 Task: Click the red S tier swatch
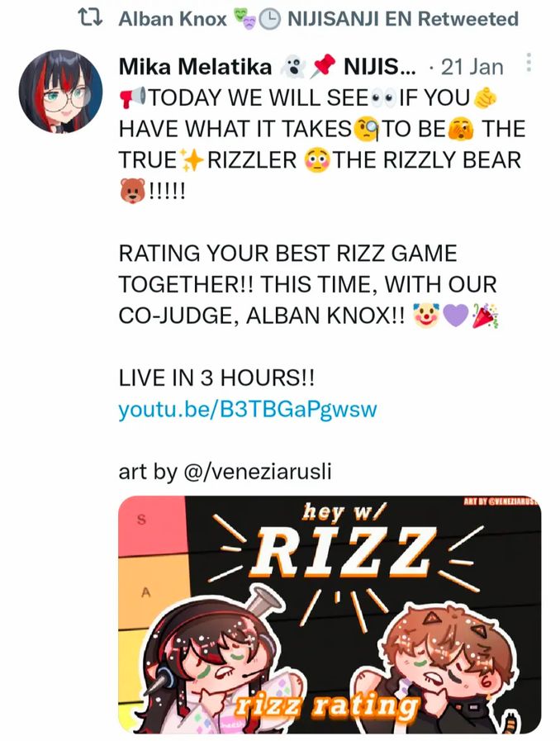click(x=152, y=525)
